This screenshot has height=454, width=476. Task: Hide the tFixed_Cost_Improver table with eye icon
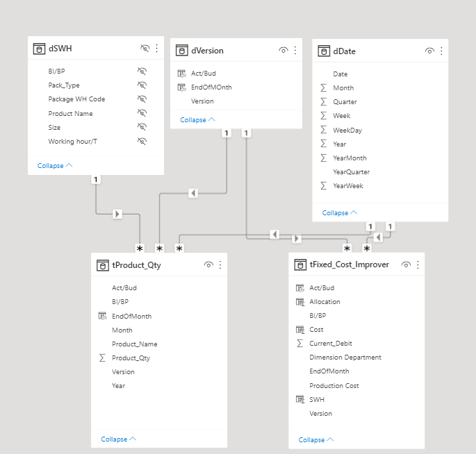click(x=407, y=264)
